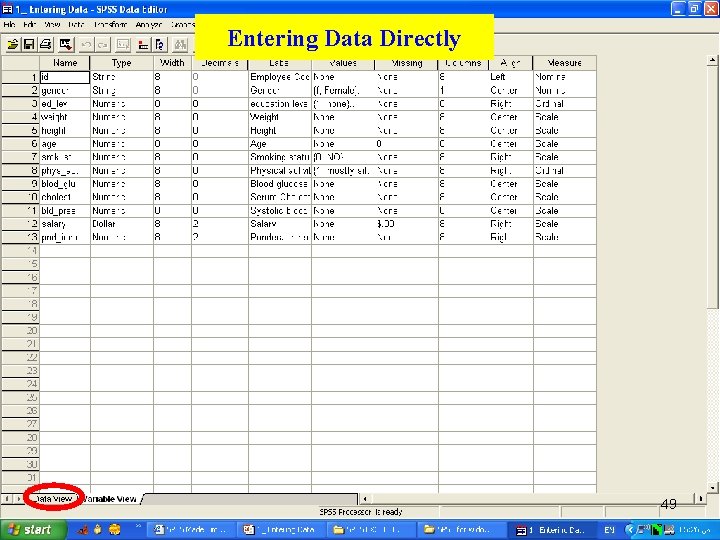Open the Analyze menu

tap(149, 24)
